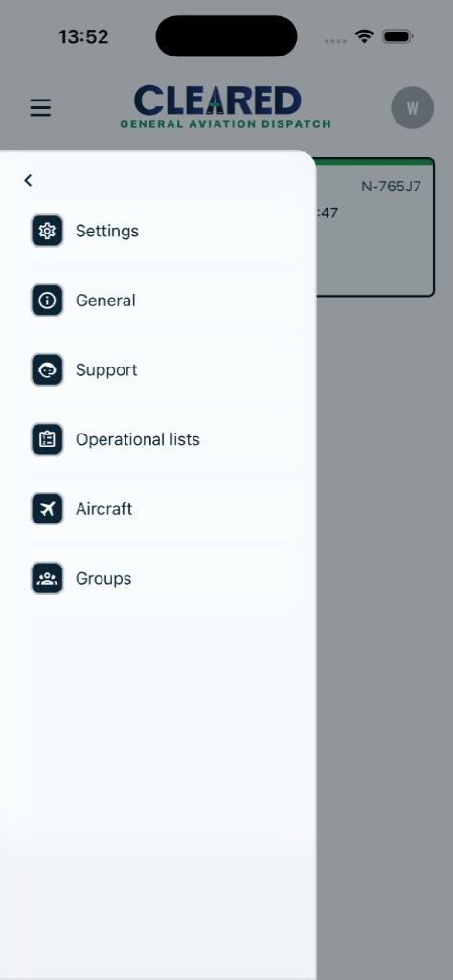
Task: Select the General menu entry
Action: click(x=158, y=300)
